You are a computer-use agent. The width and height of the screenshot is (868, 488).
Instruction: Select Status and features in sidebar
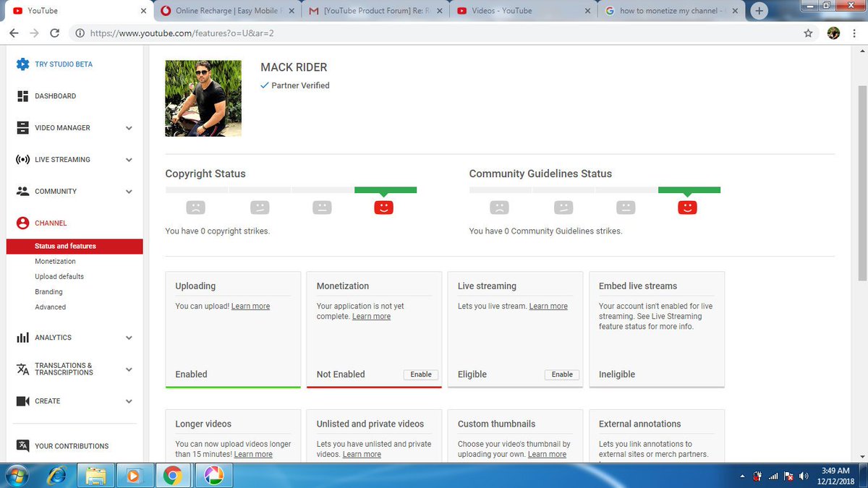coord(75,247)
